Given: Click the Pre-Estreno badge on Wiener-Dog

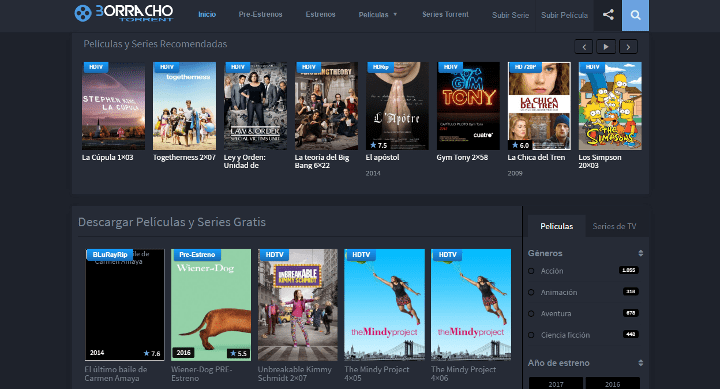Looking at the screenshot, I should tap(197, 254).
